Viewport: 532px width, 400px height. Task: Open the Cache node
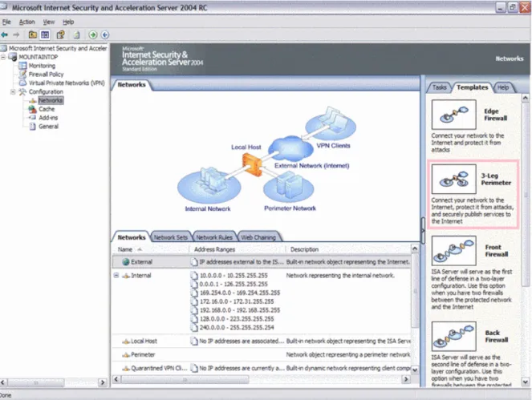[x=47, y=109]
